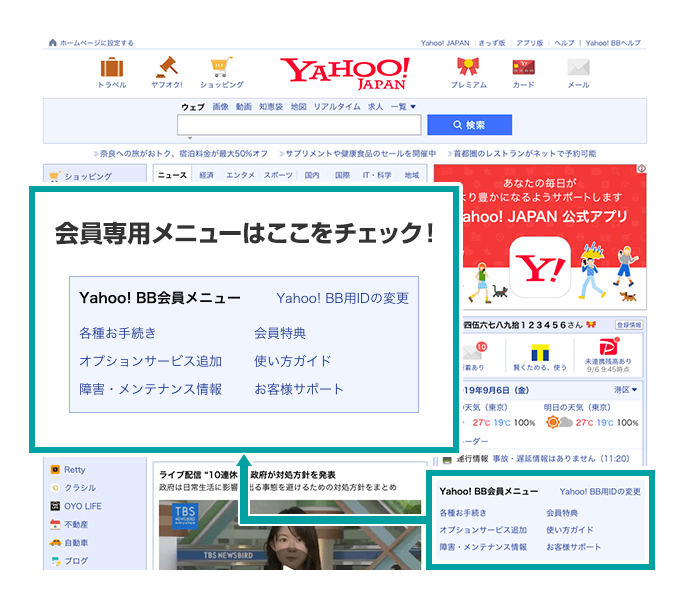Viewport: 690px width, 600px height.
Task: Click the Retty icon in left sidebar
Action: click(54, 469)
